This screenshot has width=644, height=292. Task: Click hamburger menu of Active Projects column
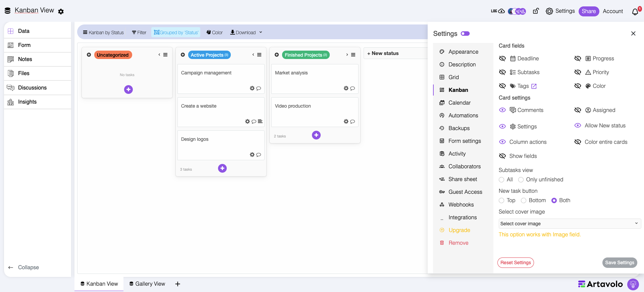coord(259,55)
